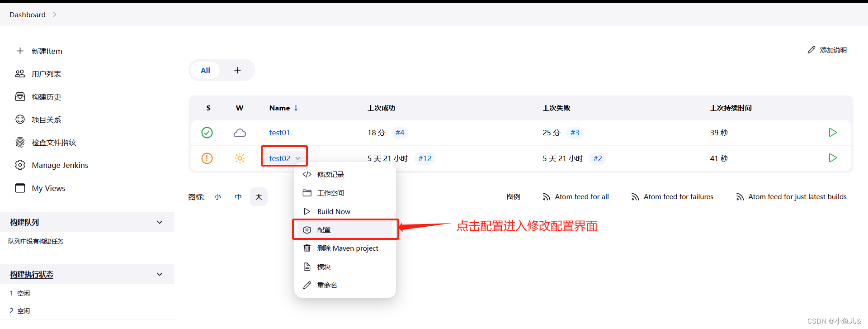This screenshot has width=868, height=329.
Task: Click the S status column header
Action: tap(208, 108)
